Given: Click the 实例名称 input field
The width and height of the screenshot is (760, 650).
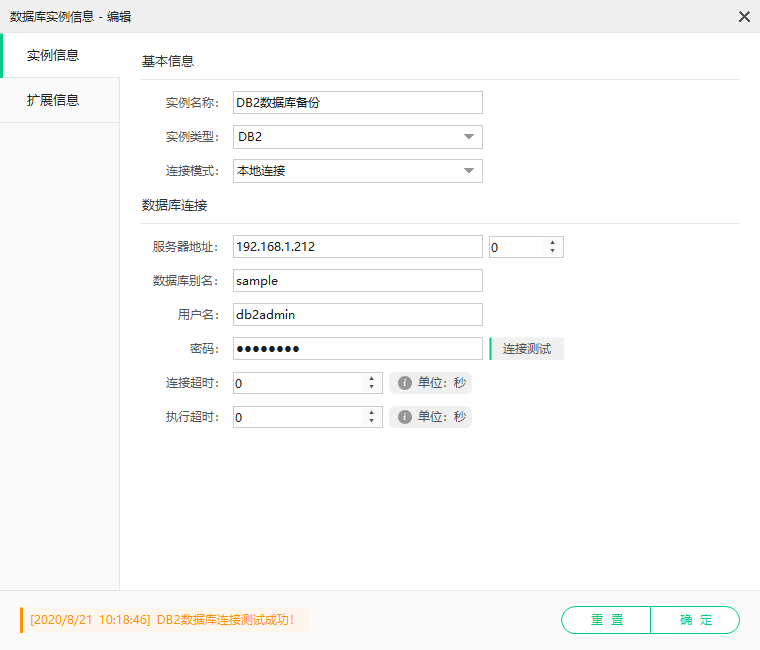Looking at the screenshot, I should (358, 102).
